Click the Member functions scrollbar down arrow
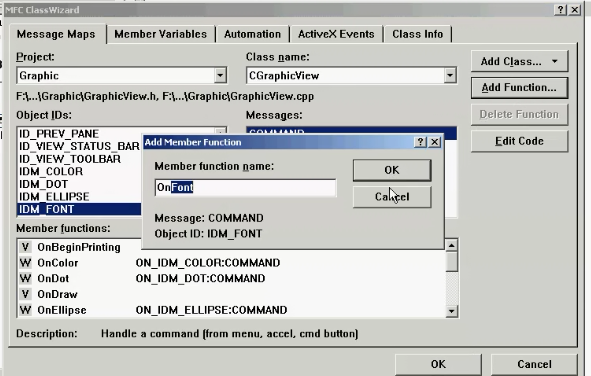The height and width of the screenshot is (376, 591). point(452,311)
